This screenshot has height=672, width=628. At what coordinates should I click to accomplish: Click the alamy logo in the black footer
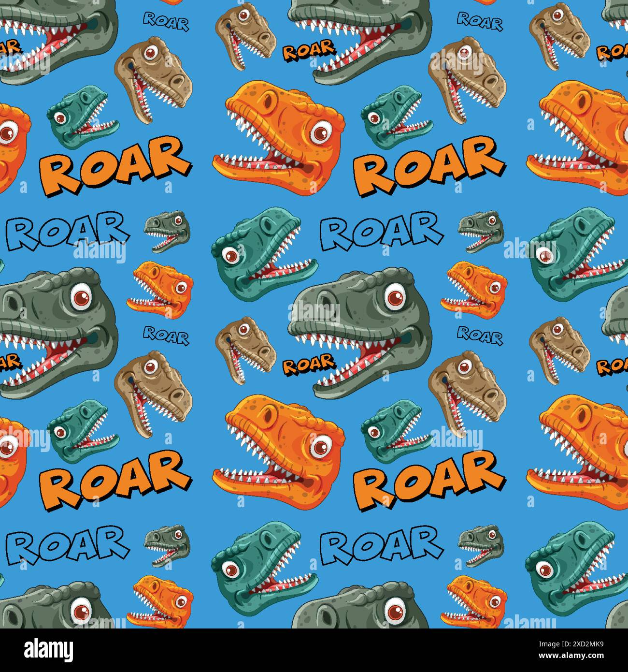coord(49,650)
